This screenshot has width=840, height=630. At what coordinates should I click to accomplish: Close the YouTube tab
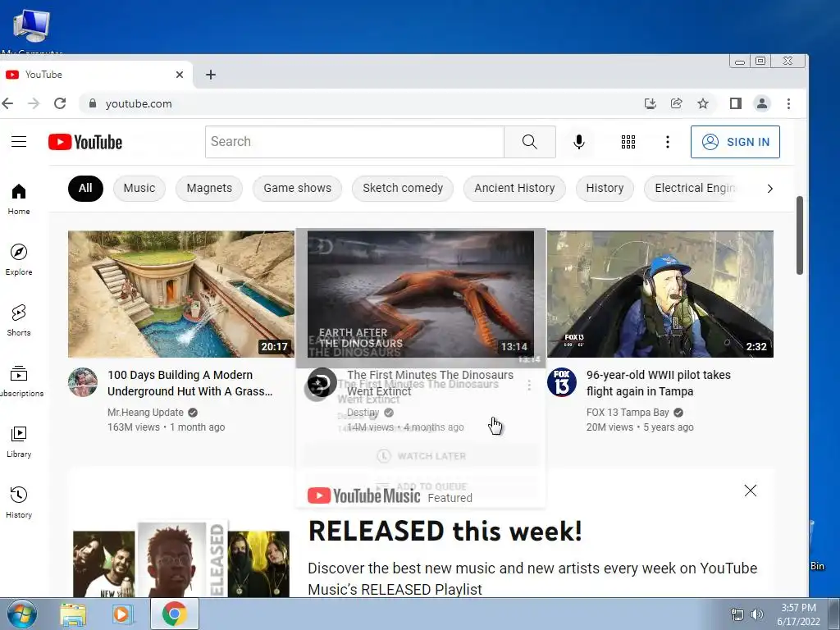180,75
